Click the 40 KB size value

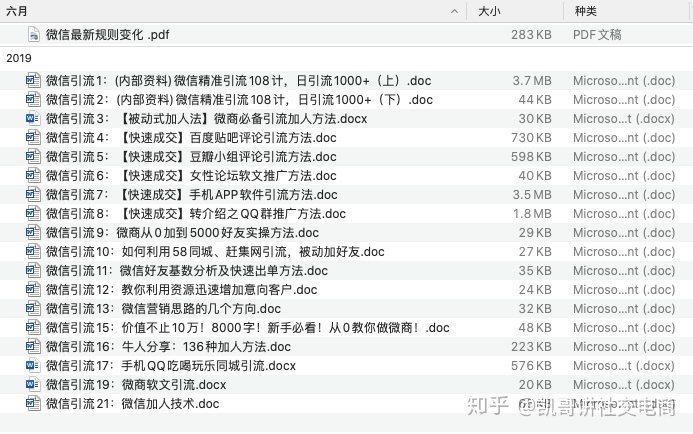coord(535,175)
